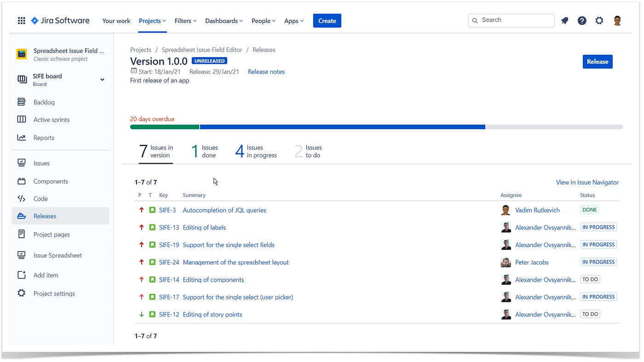This screenshot has height=362, width=644.
Task: Click the Release button
Action: pos(598,62)
